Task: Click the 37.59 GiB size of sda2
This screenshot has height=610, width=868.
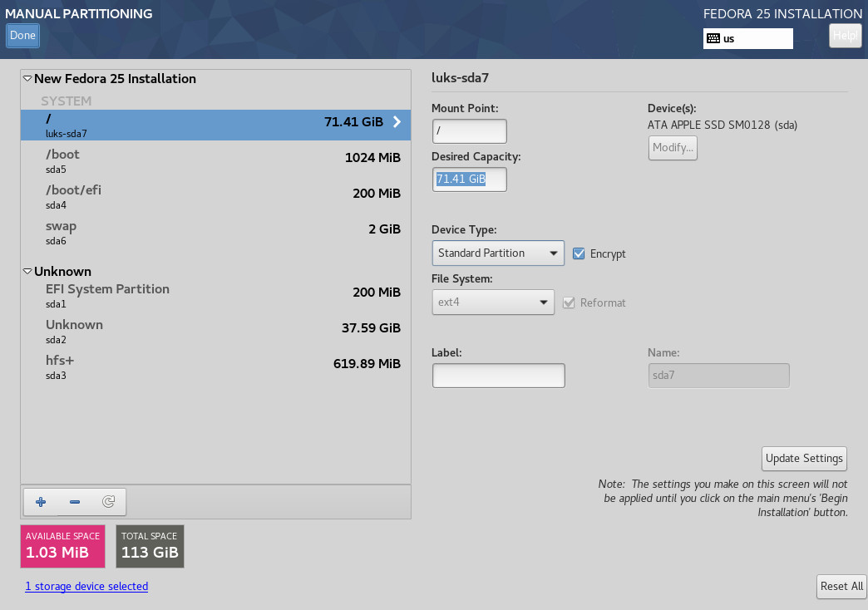Action: [x=371, y=327]
